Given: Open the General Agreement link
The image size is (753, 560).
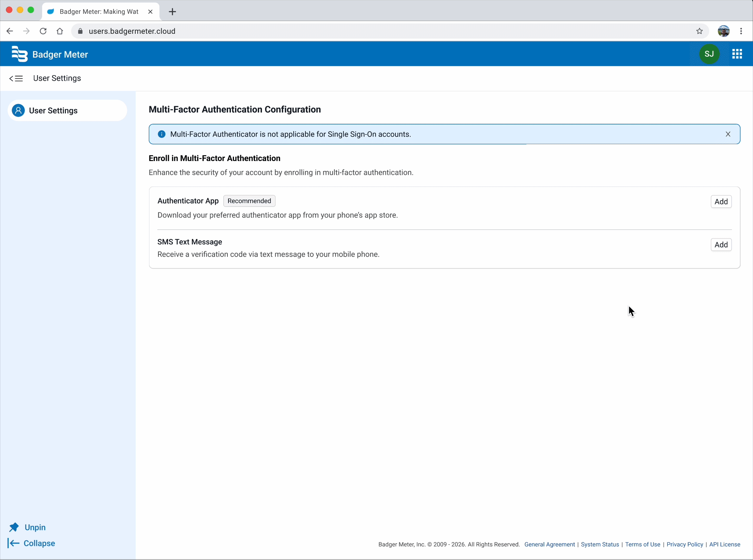Looking at the screenshot, I should pyautogui.click(x=549, y=544).
